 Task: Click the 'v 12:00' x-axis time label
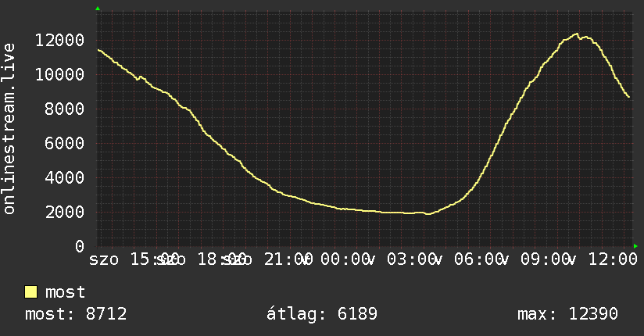click(x=602, y=259)
